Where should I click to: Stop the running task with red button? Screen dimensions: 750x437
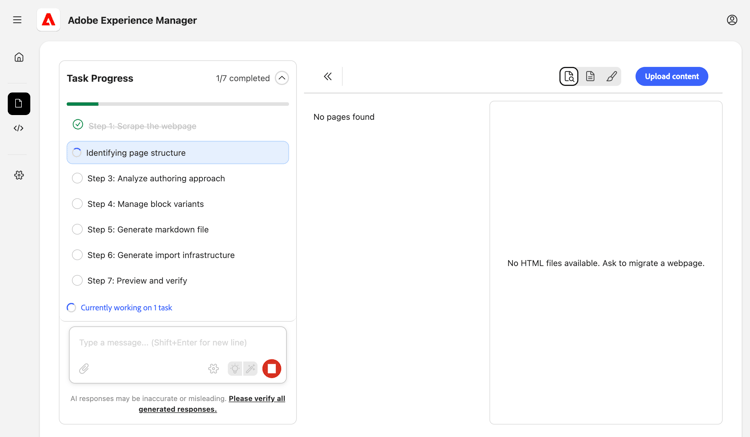pos(271,369)
